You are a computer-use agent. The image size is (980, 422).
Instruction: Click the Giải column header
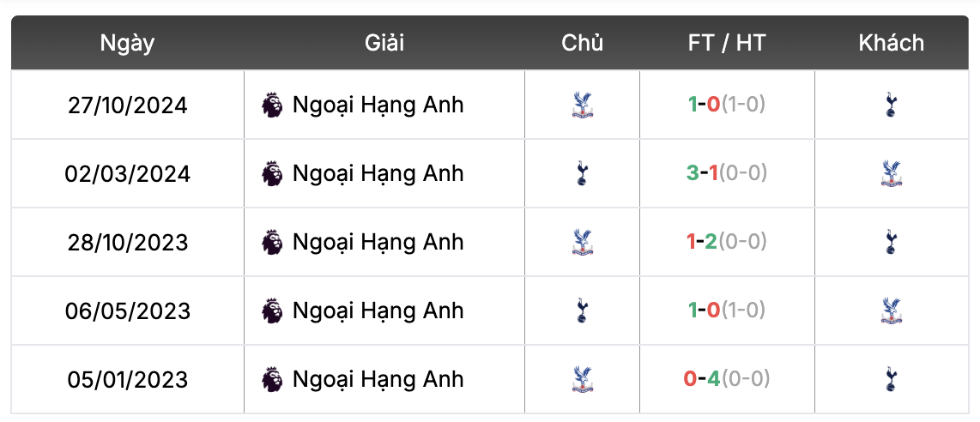click(x=384, y=43)
